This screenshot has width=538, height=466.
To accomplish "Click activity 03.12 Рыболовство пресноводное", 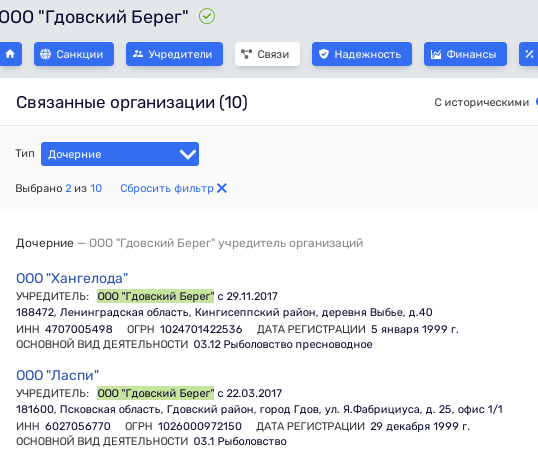I will (x=283, y=344).
